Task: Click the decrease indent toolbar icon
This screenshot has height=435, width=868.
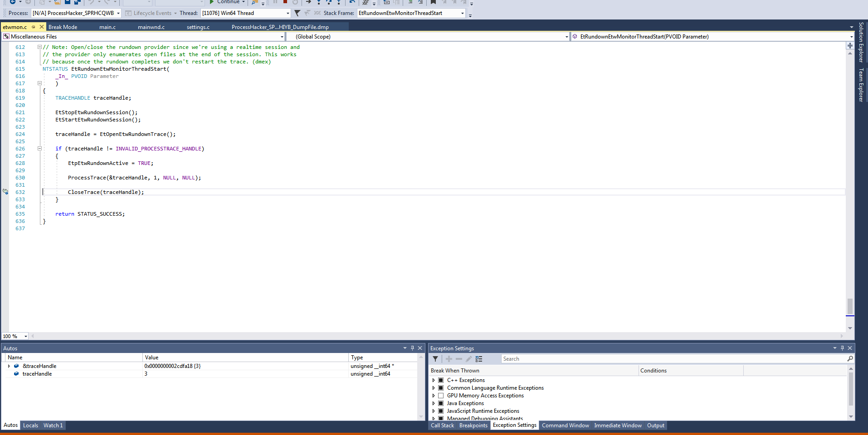Action: click(x=410, y=2)
